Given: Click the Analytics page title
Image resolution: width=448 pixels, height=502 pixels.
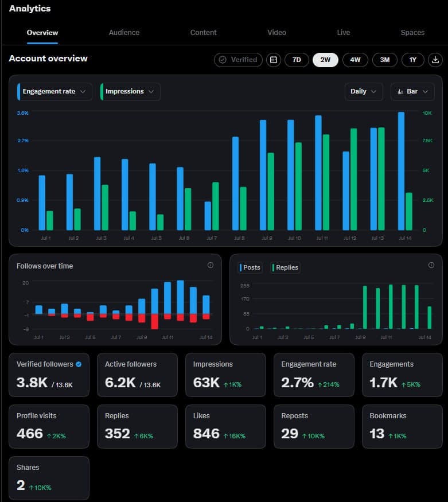Looking at the screenshot, I should (x=30, y=9).
